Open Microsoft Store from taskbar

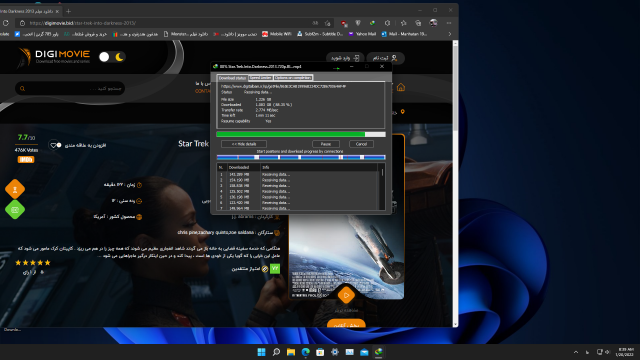point(320,352)
